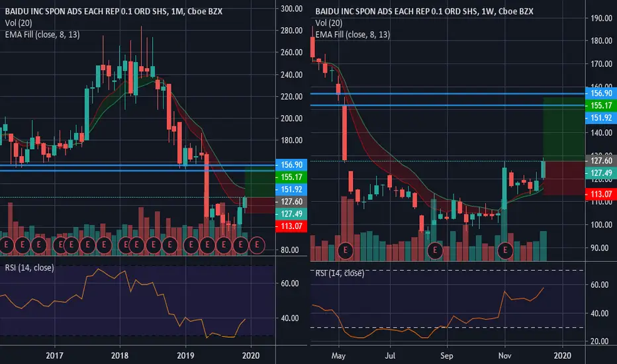The height and width of the screenshot is (364, 617).
Task: Click RSI (14, close) legend on the monthly chart
Action: tap(30, 267)
